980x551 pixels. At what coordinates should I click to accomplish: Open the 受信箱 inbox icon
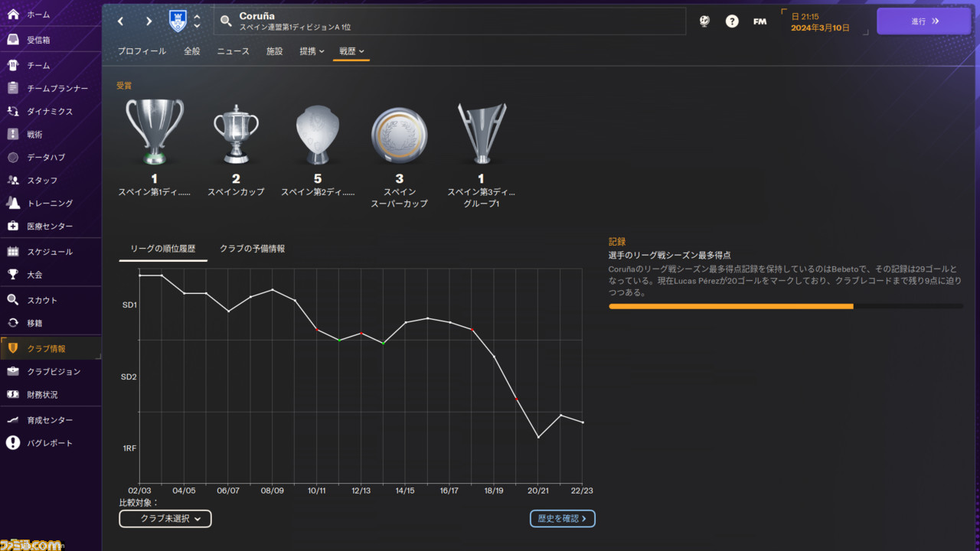point(13,40)
